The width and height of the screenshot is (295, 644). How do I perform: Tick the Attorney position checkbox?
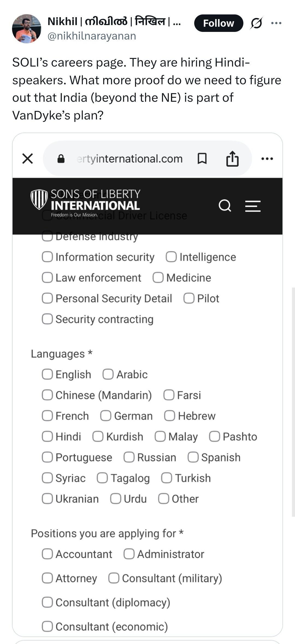[47, 578]
